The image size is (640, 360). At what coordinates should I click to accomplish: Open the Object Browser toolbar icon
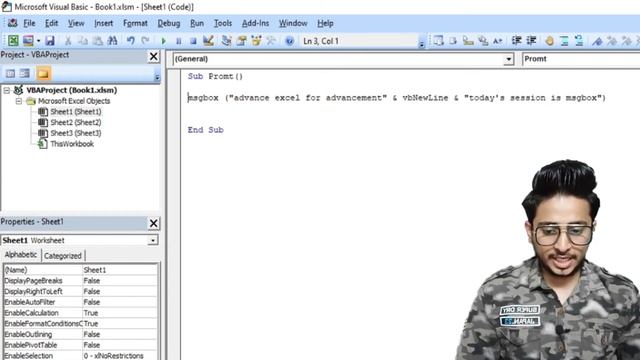click(x=256, y=40)
